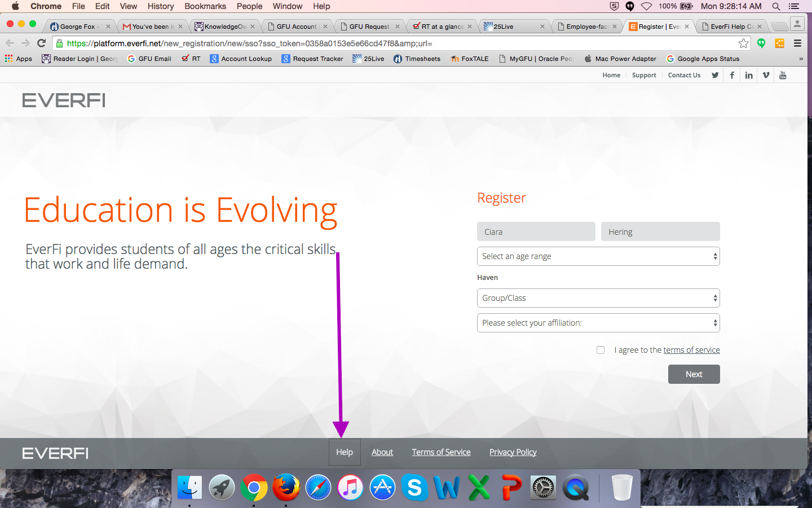Open Microsoft Excel from the Dock

[x=479, y=488]
